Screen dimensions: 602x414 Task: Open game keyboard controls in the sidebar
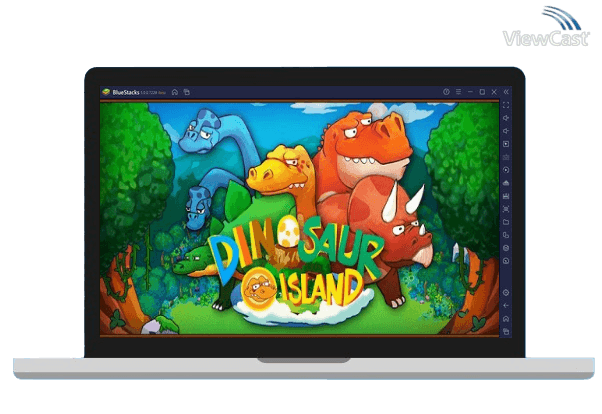[x=506, y=157]
